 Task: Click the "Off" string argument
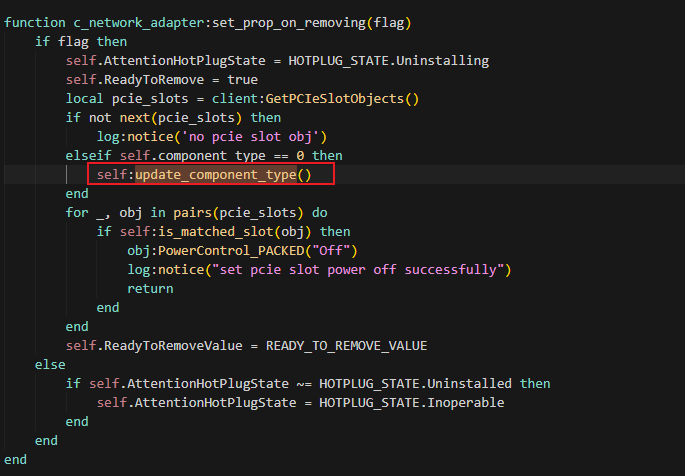pos(334,251)
